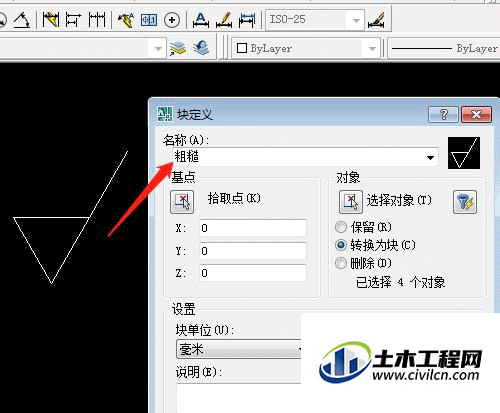
Task: Click the select objects icon button
Action: coord(351,202)
